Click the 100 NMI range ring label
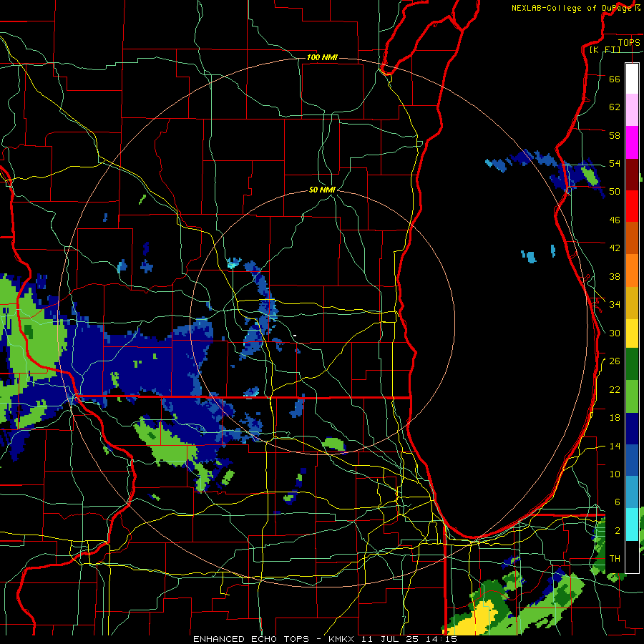This screenshot has width=644, height=644. pos(322,57)
